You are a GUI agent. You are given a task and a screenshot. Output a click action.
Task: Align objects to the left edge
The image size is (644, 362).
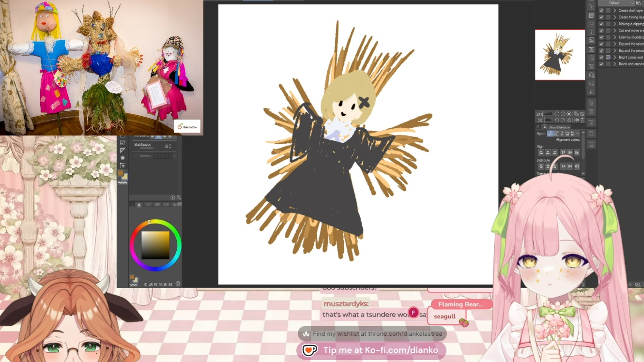541,153
